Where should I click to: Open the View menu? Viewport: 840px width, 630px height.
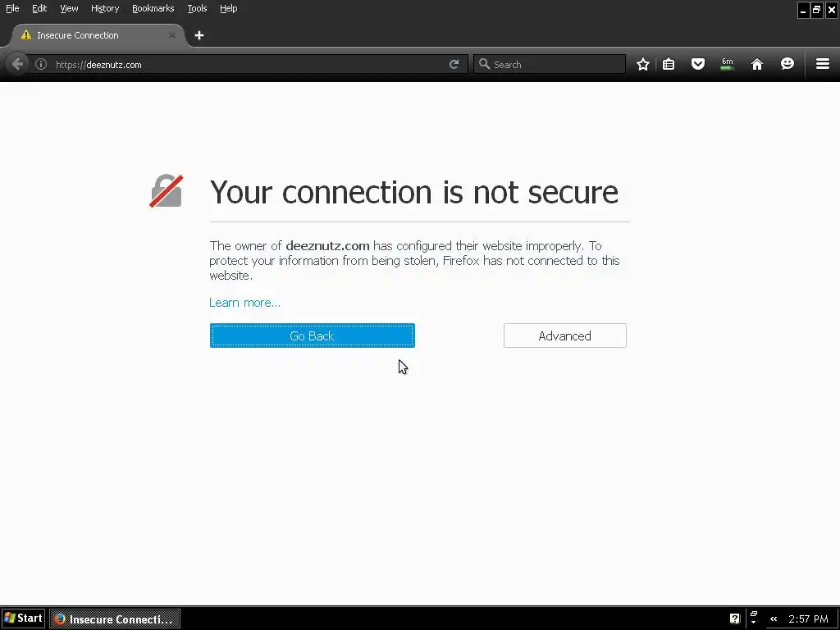(69, 8)
